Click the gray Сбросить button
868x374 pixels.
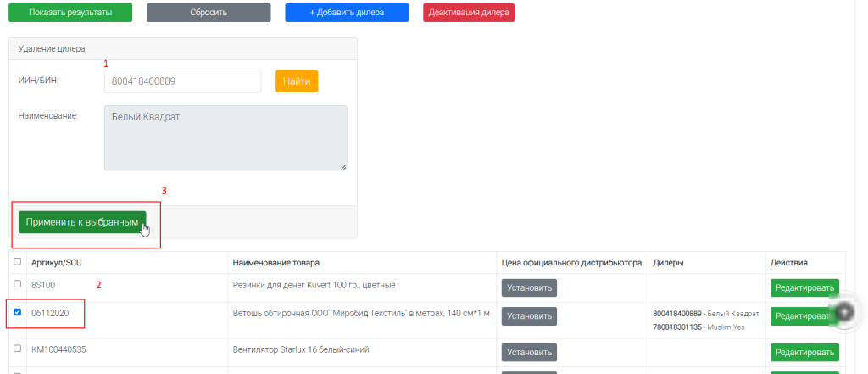pyautogui.click(x=209, y=13)
